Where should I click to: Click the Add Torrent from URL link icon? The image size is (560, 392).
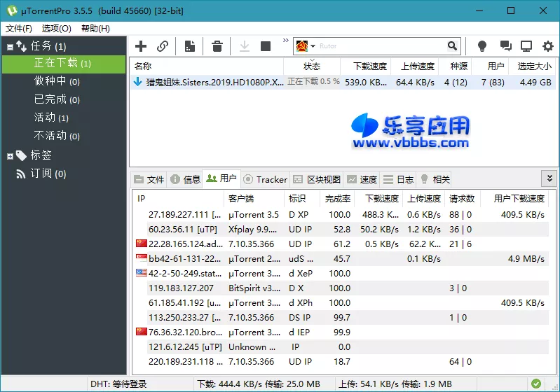click(163, 46)
